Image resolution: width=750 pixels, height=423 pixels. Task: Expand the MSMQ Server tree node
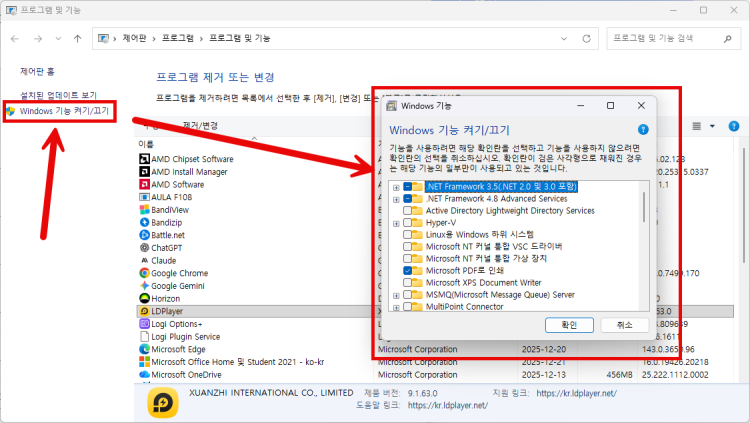click(396, 295)
